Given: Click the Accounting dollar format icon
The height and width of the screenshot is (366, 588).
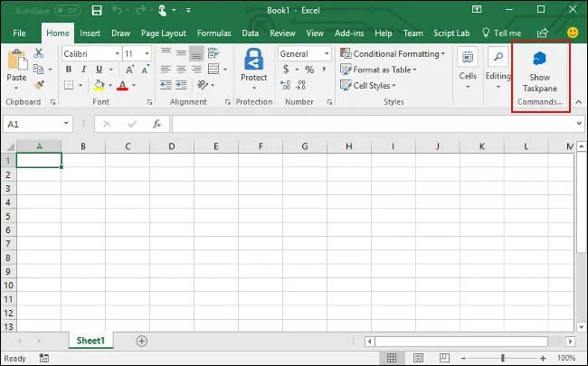Looking at the screenshot, I should click(286, 70).
